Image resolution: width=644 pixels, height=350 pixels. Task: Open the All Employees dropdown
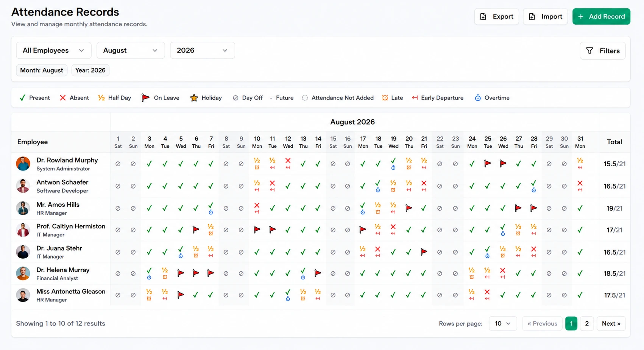point(54,50)
